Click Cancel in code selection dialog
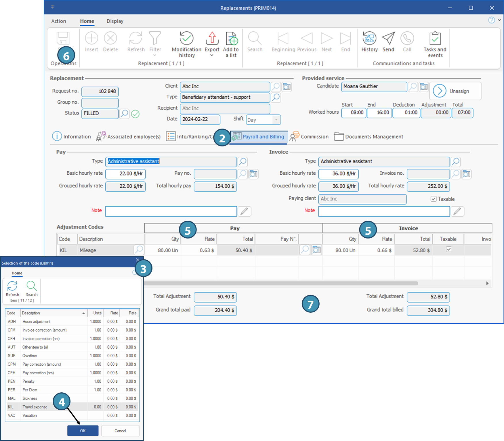This screenshot has height=441, width=504. tap(120, 431)
